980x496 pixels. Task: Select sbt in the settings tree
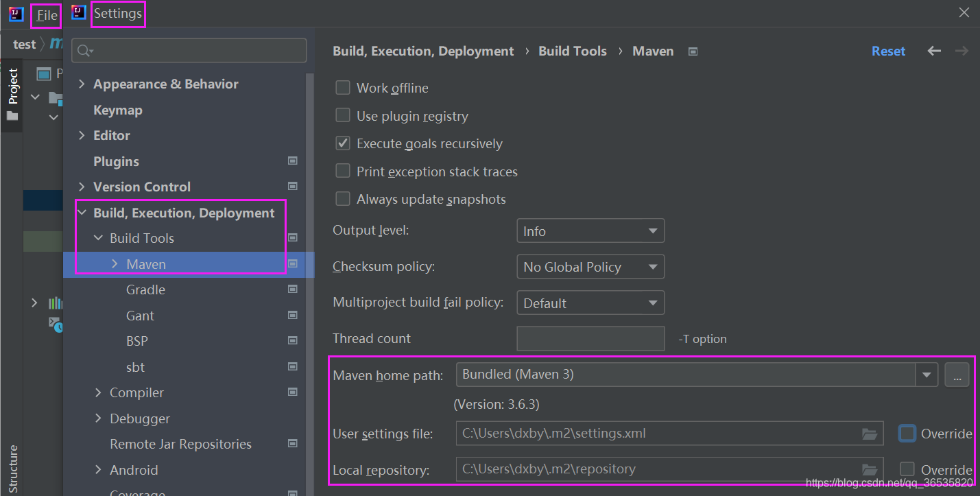point(135,367)
